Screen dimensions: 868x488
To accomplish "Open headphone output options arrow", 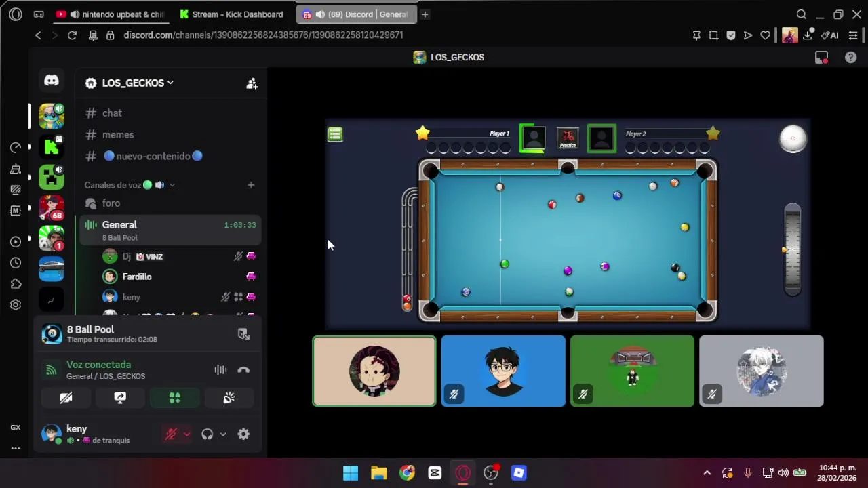I will click(x=222, y=434).
